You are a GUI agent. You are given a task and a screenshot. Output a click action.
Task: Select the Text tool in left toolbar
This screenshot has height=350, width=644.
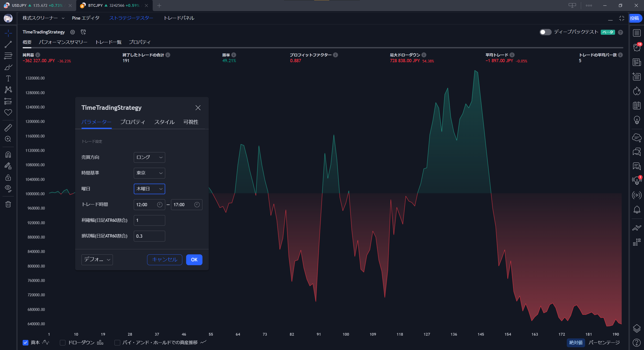[8, 79]
